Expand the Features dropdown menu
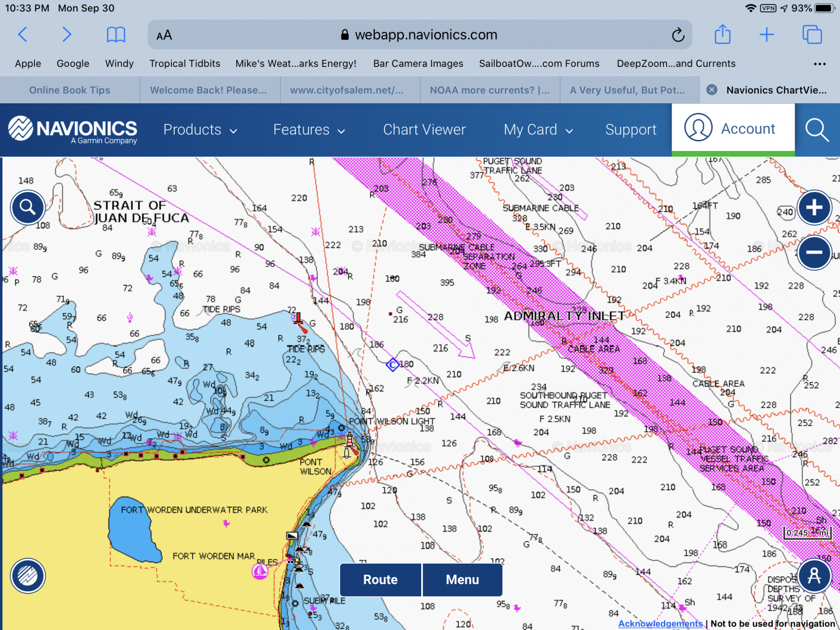This screenshot has width=840, height=630. click(309, 130)
